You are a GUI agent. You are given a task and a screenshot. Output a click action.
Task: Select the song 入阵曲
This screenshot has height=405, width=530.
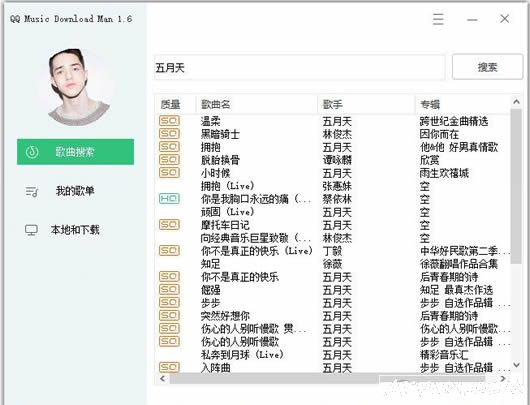(x=215, y=368)
